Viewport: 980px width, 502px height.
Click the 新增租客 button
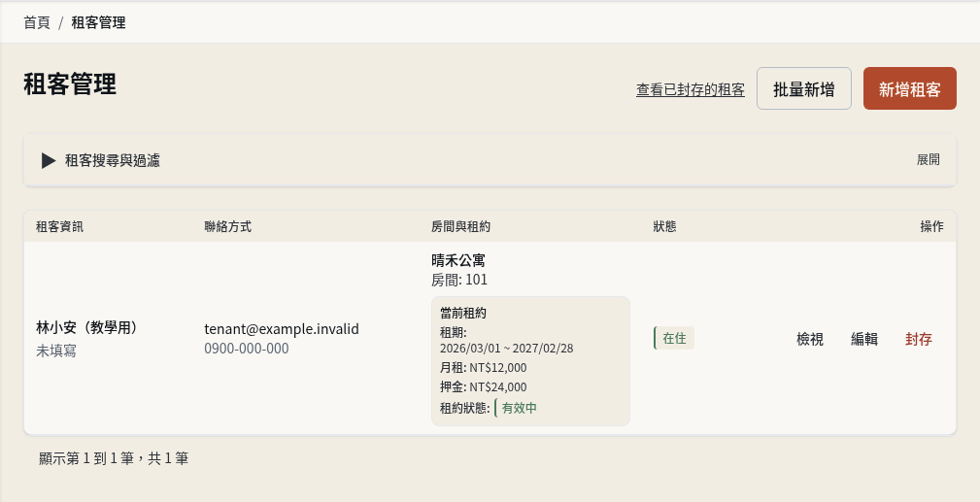tap(910, 88)
